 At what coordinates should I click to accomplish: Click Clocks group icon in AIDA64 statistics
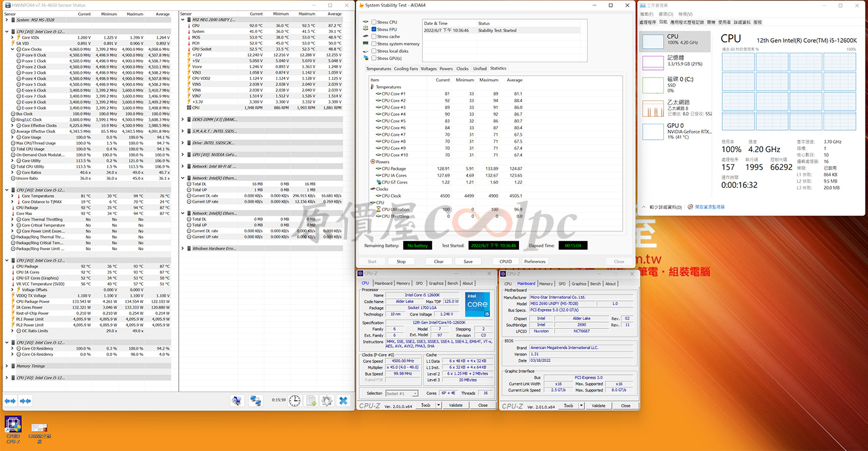coord(372,189)
